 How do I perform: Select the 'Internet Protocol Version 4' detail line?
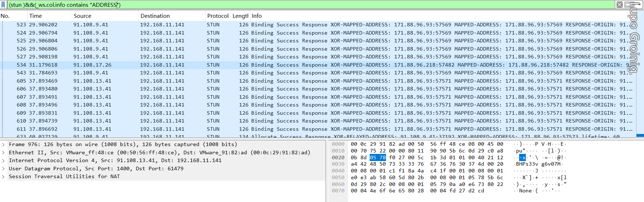[163, 161]
